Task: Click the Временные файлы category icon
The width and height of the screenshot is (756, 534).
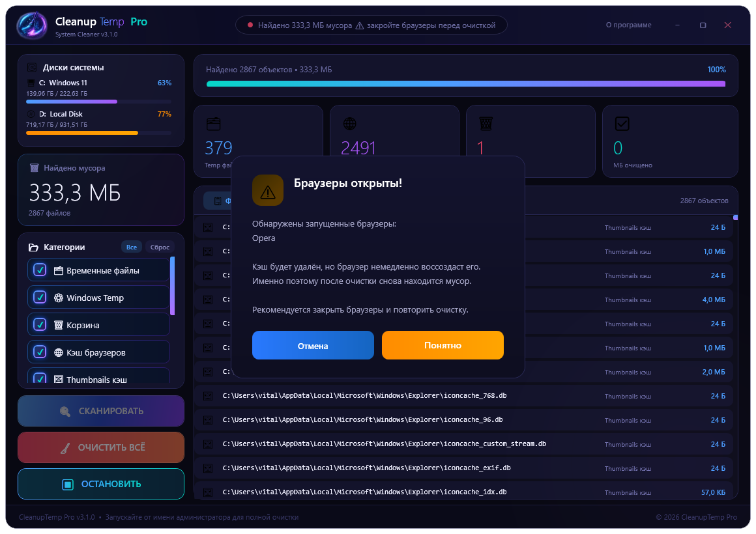Action: pyautogui.click(x=59, y=271)
